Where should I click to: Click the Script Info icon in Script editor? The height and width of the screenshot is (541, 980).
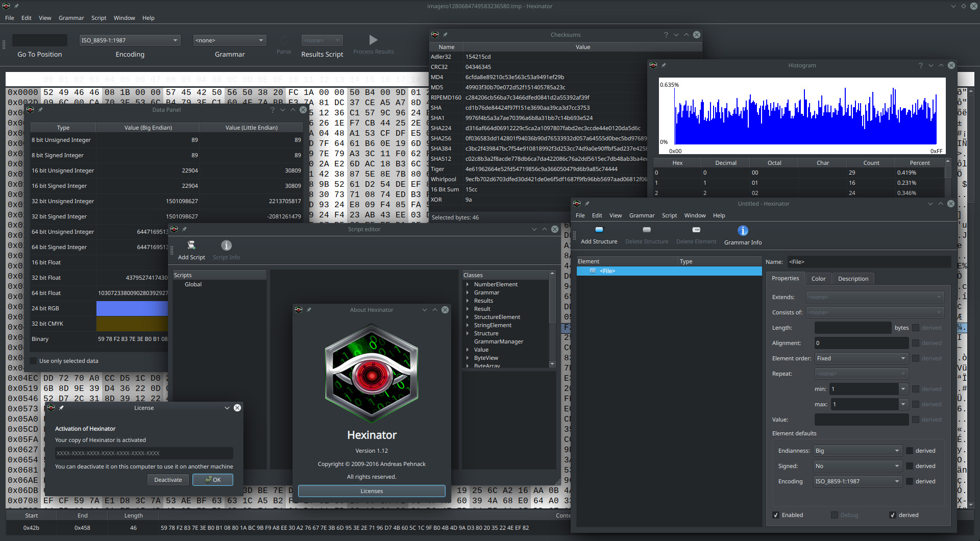(226, 245)
